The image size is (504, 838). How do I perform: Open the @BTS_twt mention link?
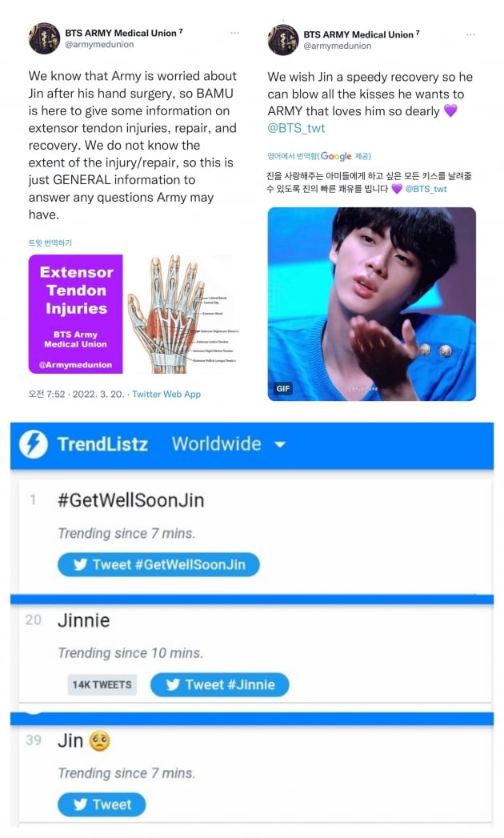[296, 128]
